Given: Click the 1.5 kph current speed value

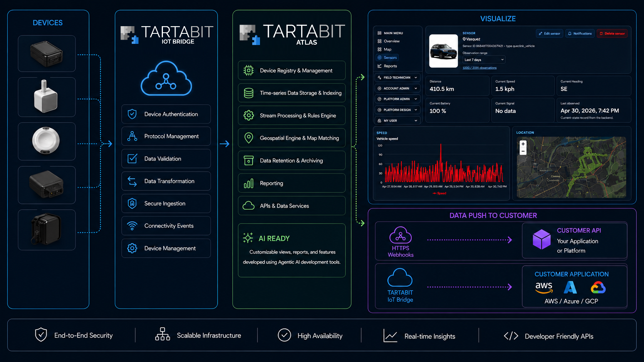Looking at the screenshot, I should (505, 89).
